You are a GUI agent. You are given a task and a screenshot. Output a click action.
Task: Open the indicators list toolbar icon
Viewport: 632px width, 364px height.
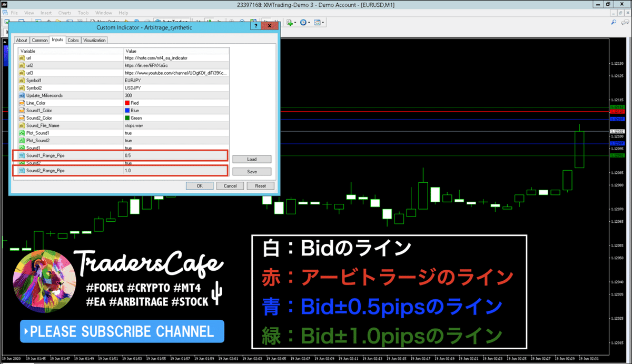[290, 22]
